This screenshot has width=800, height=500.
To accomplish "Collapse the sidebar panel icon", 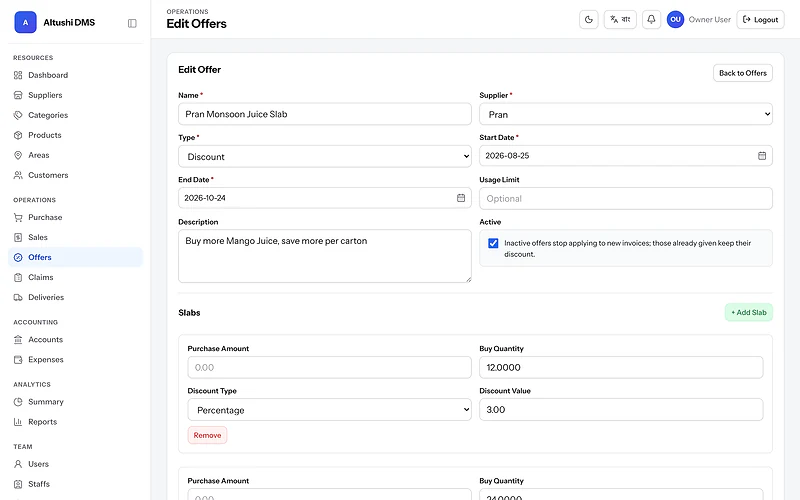I will 132,23.
